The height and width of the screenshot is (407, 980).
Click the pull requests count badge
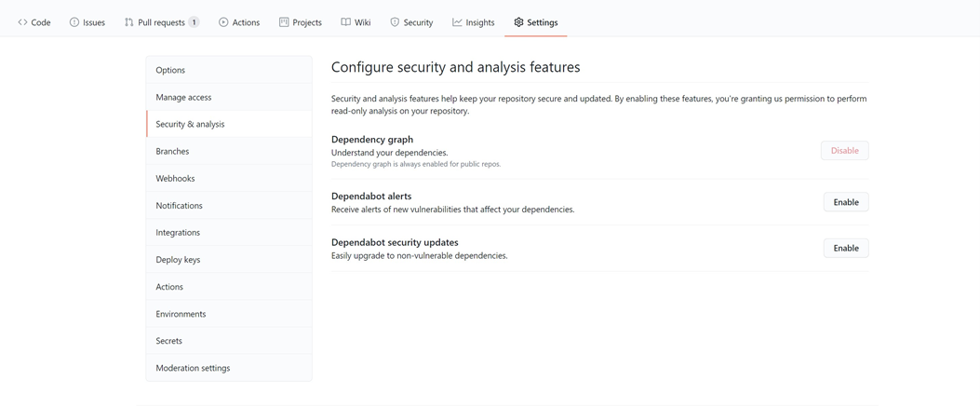click(x=194, y=22)
